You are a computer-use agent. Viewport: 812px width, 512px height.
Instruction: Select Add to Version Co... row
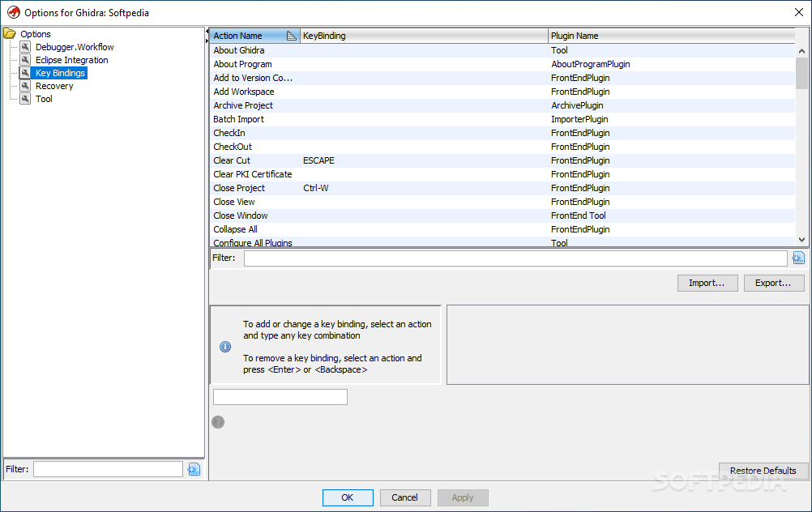click(502, 78)
